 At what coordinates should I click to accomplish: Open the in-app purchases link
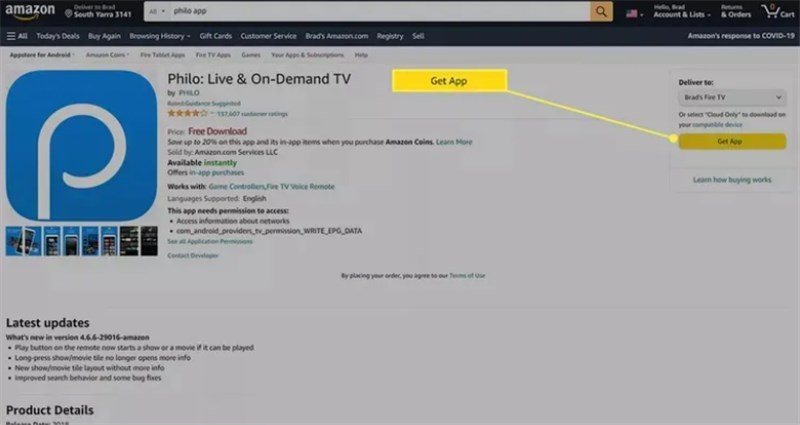216,172
